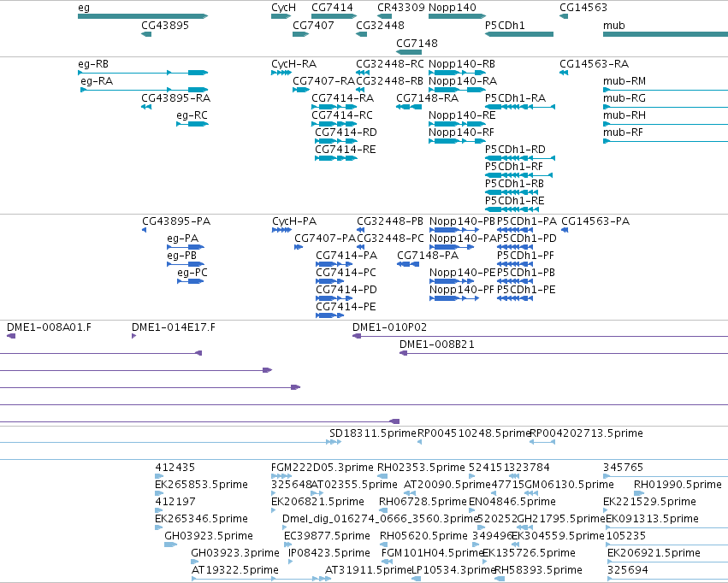The width and height of the screenshot is (728, 583).
Task: Click the RH06728.5prime EST label
Action: pos(423,502)
